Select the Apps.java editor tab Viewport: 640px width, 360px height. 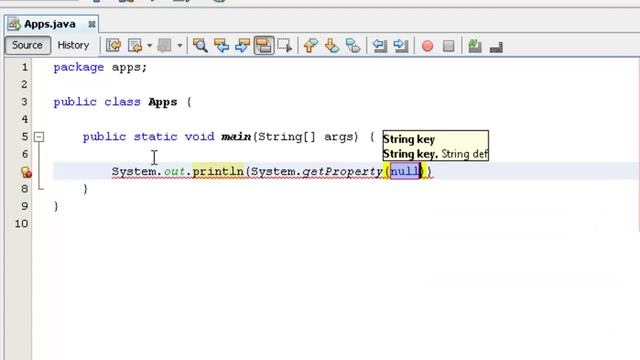click(50, 24)
